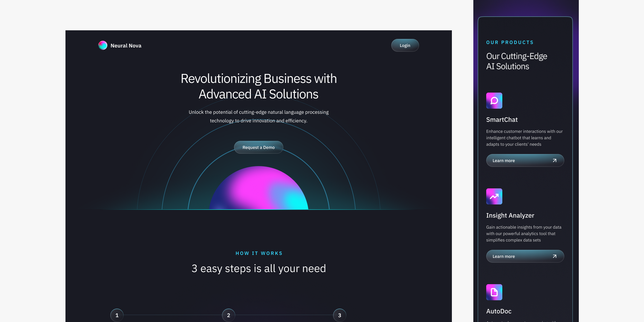Image resolution: width=644 pixels, height=322 pixels.
Task: Click the arrow icon in SmartChat's Learn more
Action: 554,161
